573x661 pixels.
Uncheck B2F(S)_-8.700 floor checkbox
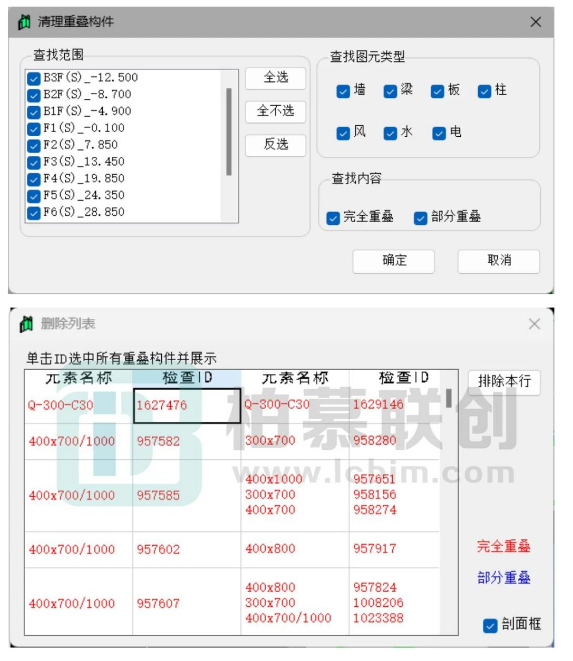click(x=33, y=95)
